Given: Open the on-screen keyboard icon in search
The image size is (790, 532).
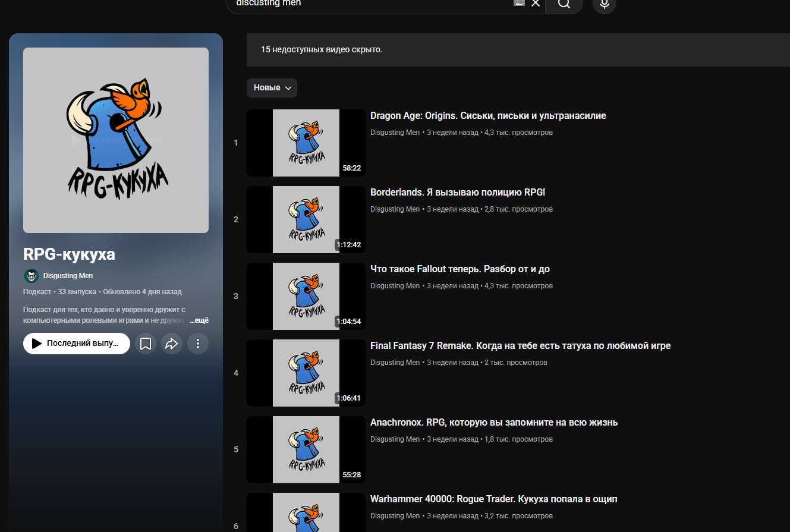Looking at the screenshot, I should coord(518,3).
